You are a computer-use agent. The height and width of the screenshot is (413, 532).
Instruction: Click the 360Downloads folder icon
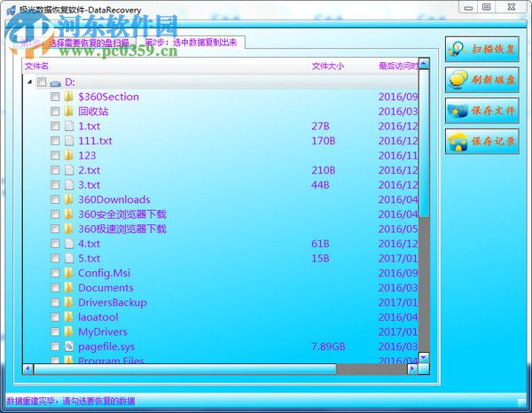pos(68,199)
